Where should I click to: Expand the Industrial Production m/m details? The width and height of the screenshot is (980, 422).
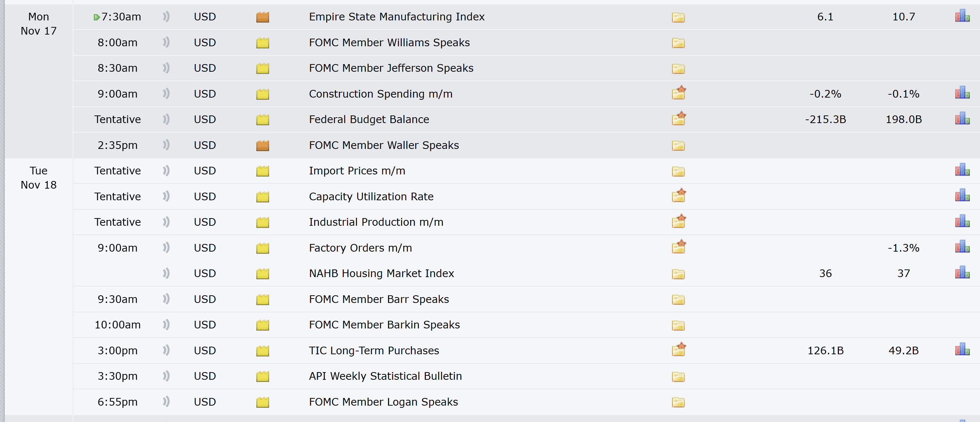tap(678, 221)
